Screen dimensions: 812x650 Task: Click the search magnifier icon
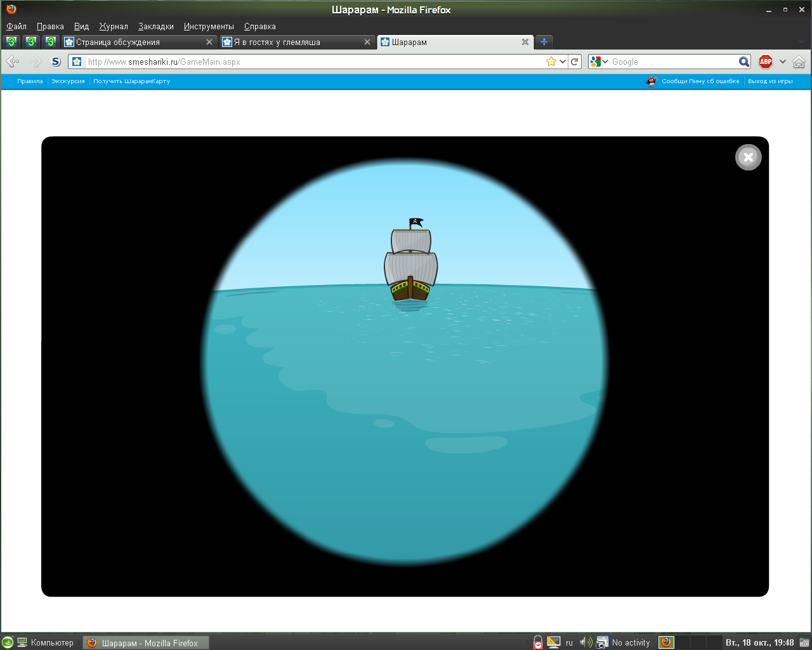coord(744,62)
